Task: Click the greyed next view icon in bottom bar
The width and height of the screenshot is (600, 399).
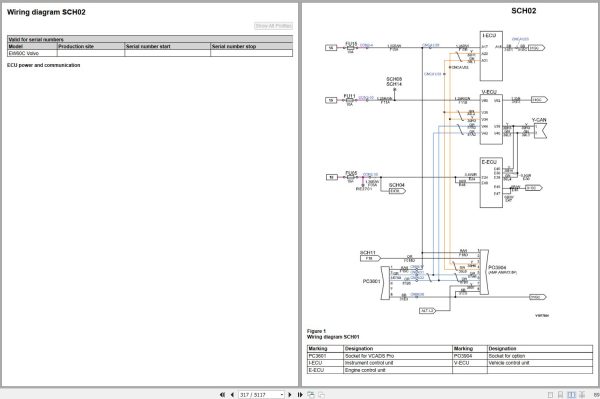Action: coord(321,394)
